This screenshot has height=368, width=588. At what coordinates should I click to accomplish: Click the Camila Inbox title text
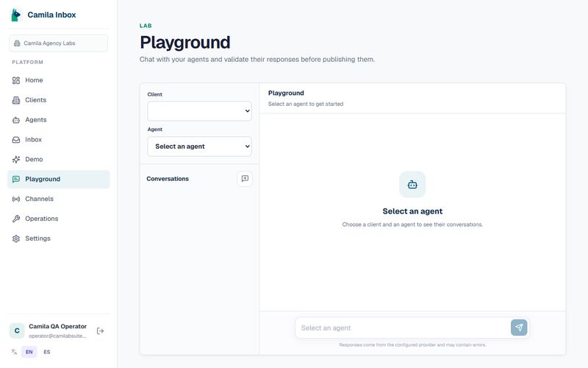(x=51, y=15)
